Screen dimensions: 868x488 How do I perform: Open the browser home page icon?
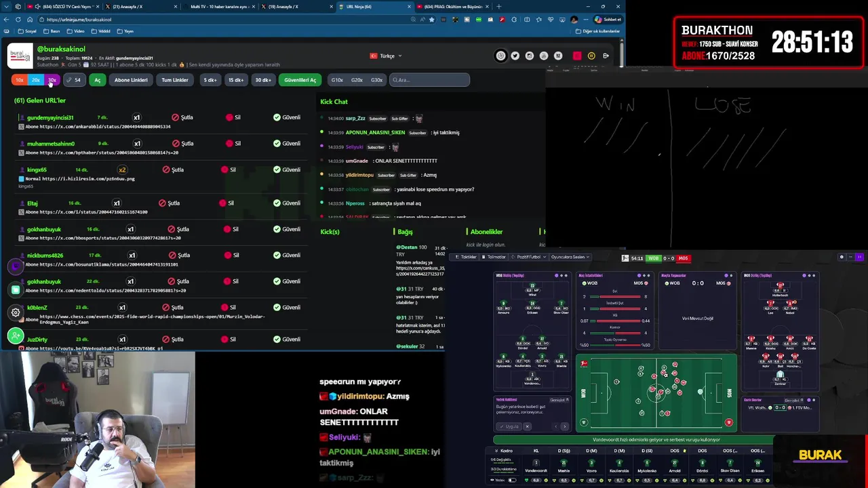[29, 20]
